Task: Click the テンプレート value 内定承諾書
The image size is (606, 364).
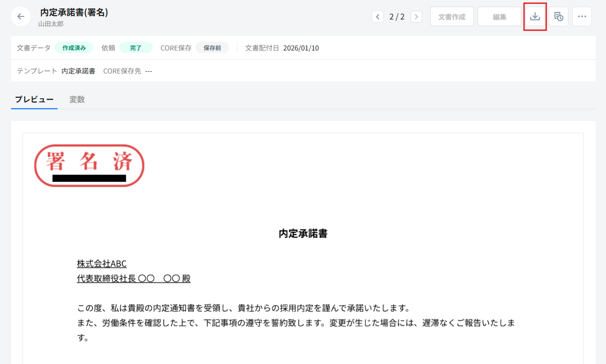Action: 78,71
